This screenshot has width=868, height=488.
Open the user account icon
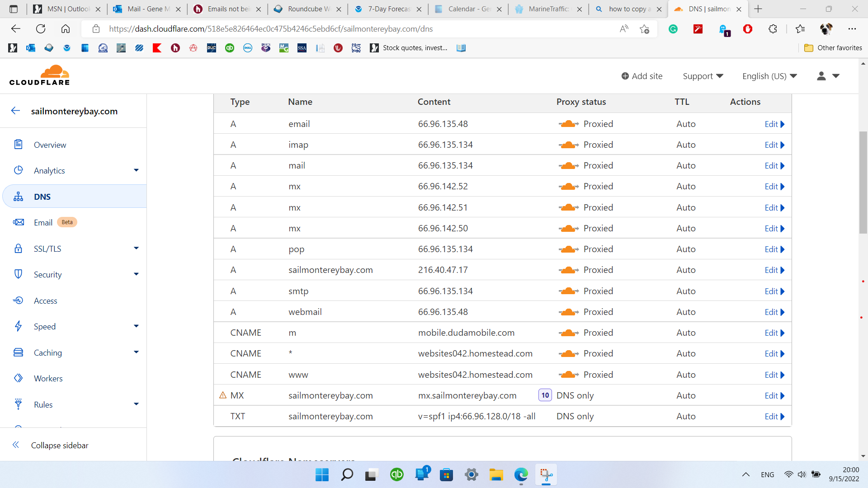[822, 76]
